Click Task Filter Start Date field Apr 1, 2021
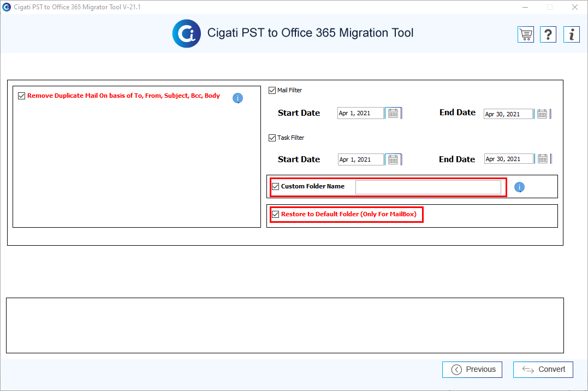This screenshot has height=391, width=588. click(361, 159)
